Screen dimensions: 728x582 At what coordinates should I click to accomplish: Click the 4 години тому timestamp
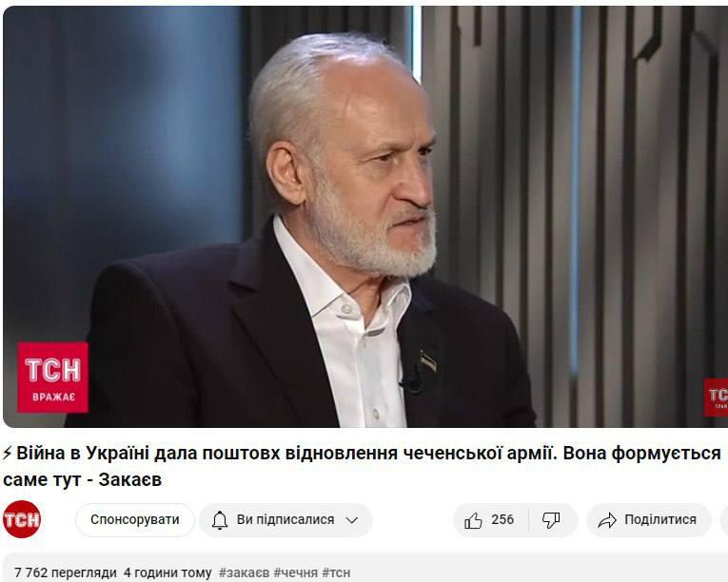click(x=167, y=572)
